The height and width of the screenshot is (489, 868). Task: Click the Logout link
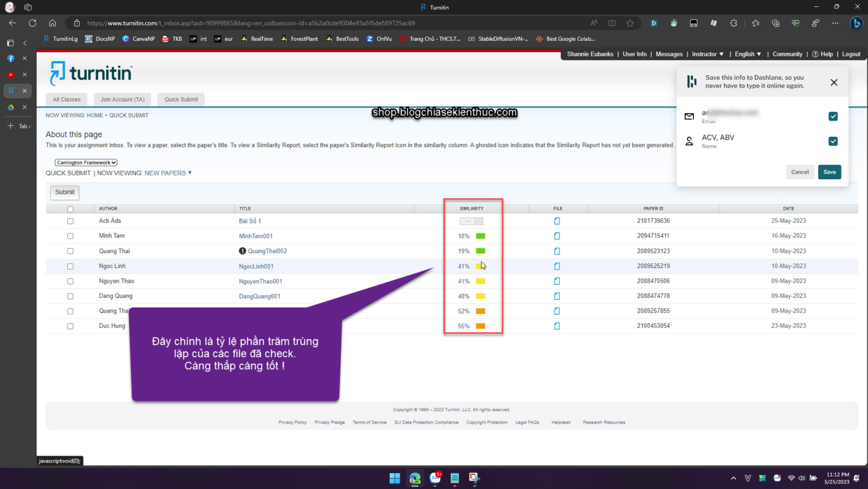click(851, 54)
